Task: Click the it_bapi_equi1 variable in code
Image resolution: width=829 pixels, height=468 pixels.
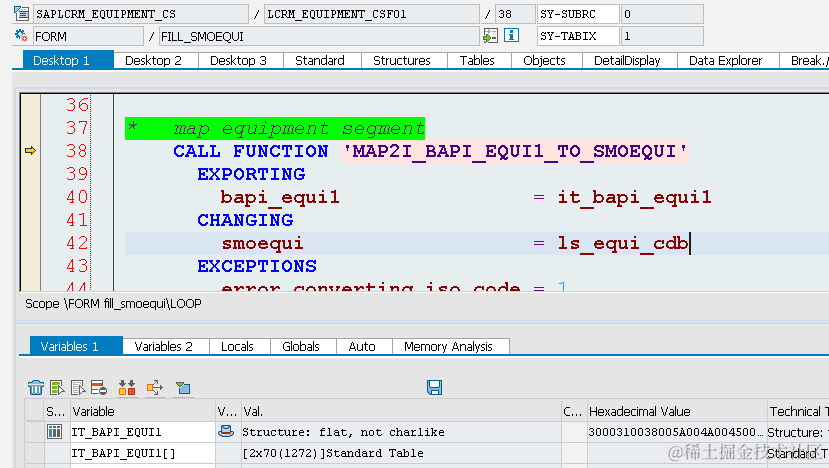Action: (634, 197)
